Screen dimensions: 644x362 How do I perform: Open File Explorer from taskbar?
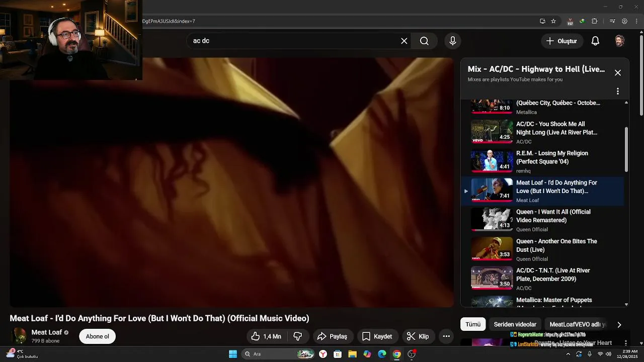coord(352,354)
